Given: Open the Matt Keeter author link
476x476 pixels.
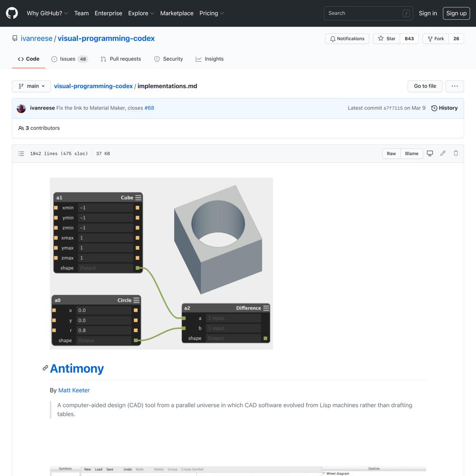Looking at the screenshot, I should pyautogui.click(x=74, y=390).
